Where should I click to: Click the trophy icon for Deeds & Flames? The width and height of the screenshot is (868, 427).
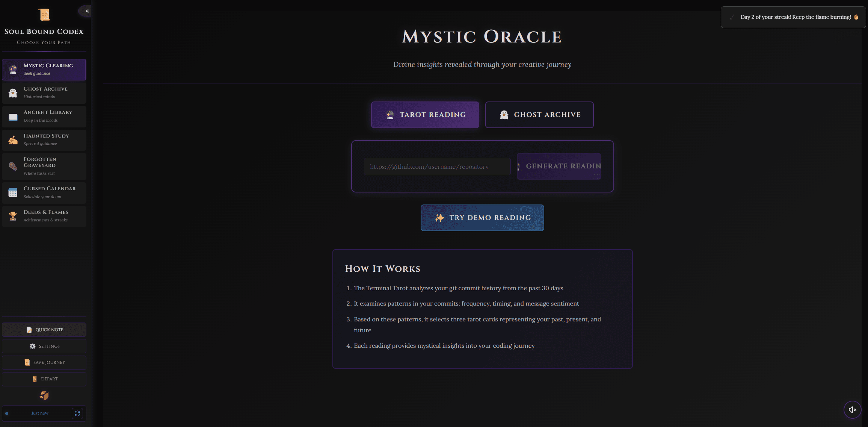pyautogui.click(x=13, y=216)
